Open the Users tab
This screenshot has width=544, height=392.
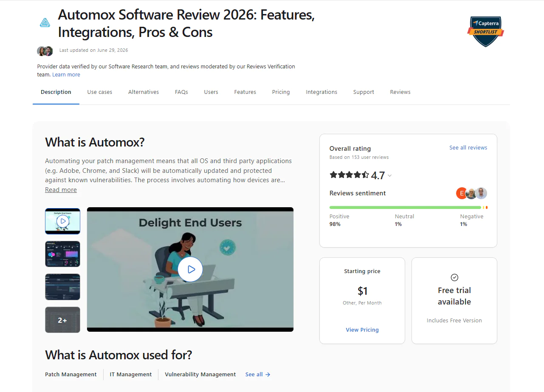point(211,92)
